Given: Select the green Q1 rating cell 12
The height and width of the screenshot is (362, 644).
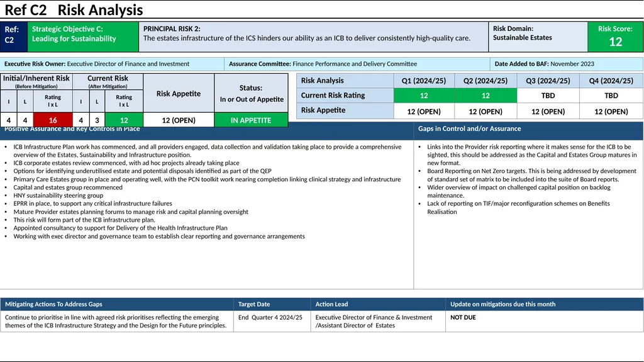Looking at the screenshot, I should [424, 96].
